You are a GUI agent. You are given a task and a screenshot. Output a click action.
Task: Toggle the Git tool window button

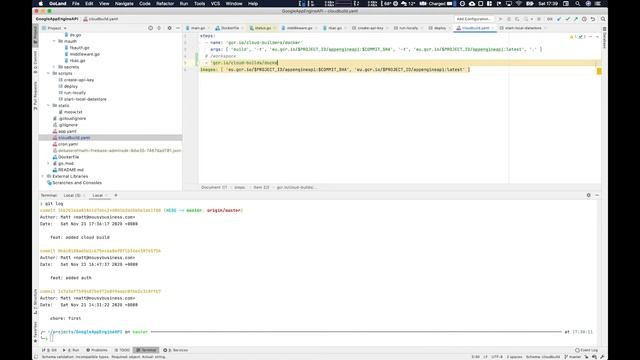click(50, 350)
